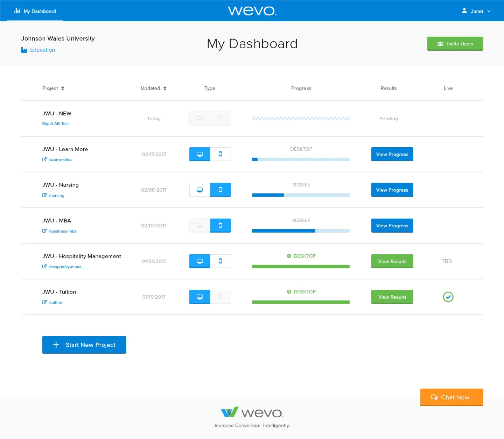Screen dimensions: 504x439
Task: Click the JWU - Nursing progress bar
Action: coord(301,195)
